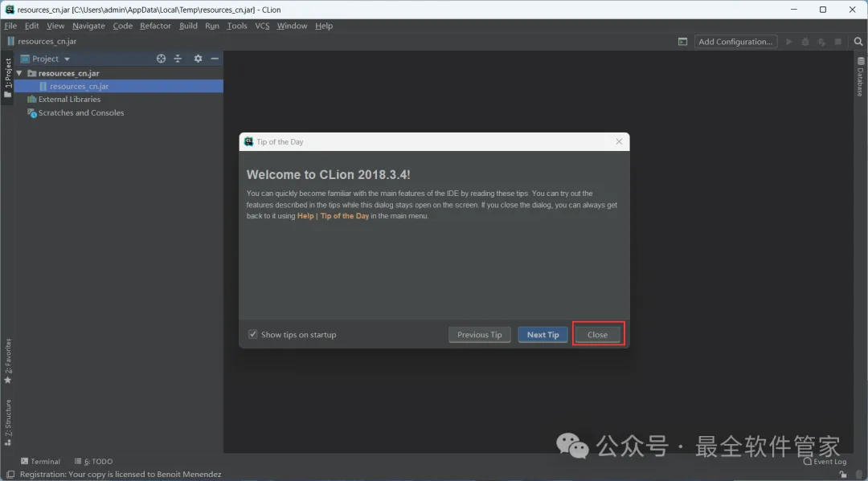Click the Locate/Scroll from Source target icon

click(161, 59)
